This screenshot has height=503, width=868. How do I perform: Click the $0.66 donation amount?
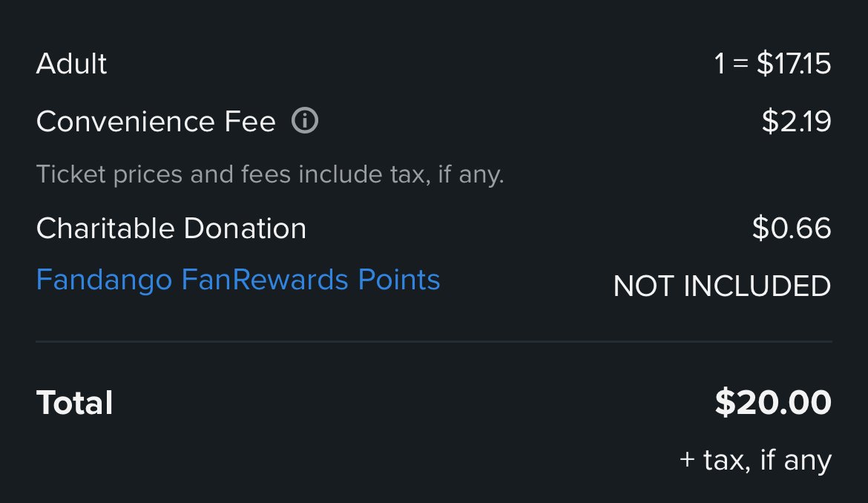[792, 229]
